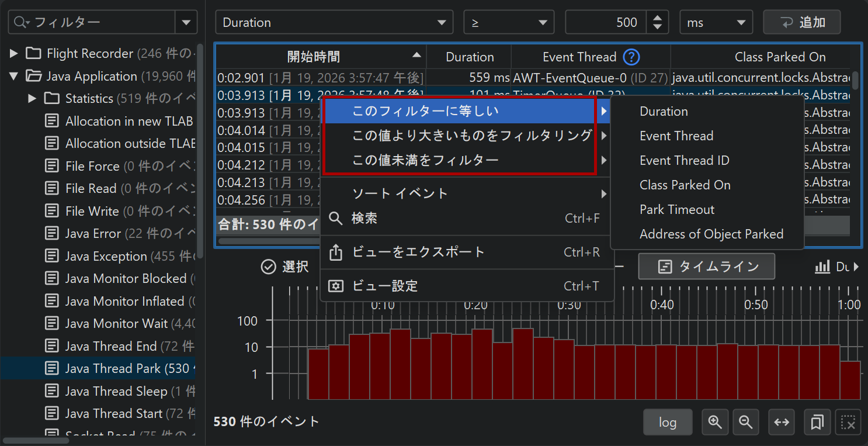Click the Event Thread help question mark

tap(631, 57)
